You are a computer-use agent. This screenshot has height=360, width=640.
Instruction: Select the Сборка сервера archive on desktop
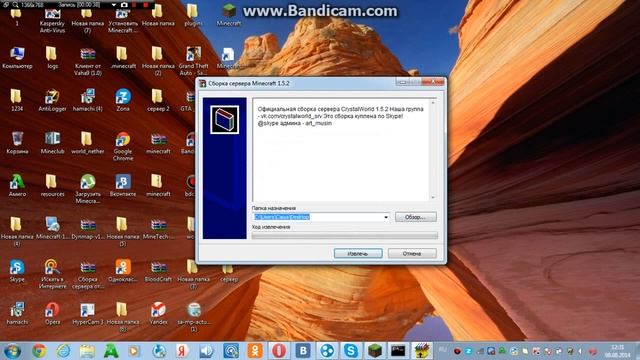coord(87,274)
